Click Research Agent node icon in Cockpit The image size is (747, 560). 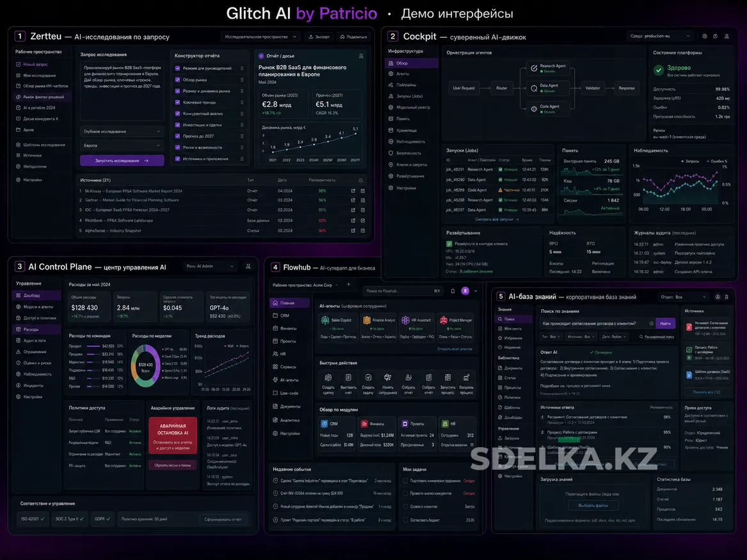click(x=534, y=68)
